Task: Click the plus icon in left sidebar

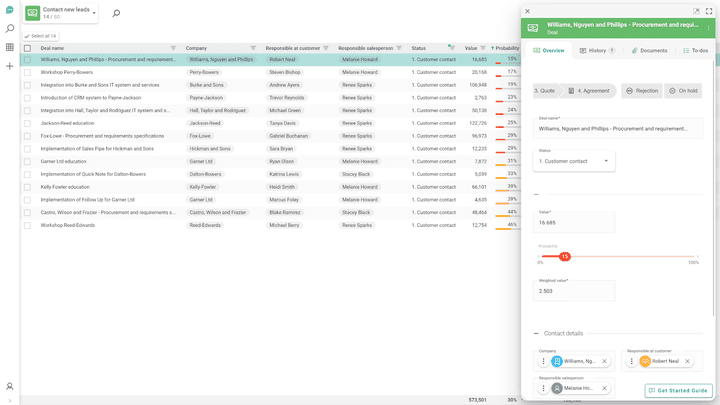Action: [x=10, y=66]
